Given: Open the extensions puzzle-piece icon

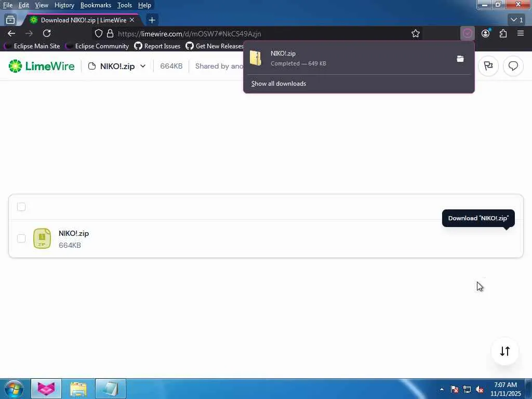Looking at the screenshot, I should [x=503, y=33].
